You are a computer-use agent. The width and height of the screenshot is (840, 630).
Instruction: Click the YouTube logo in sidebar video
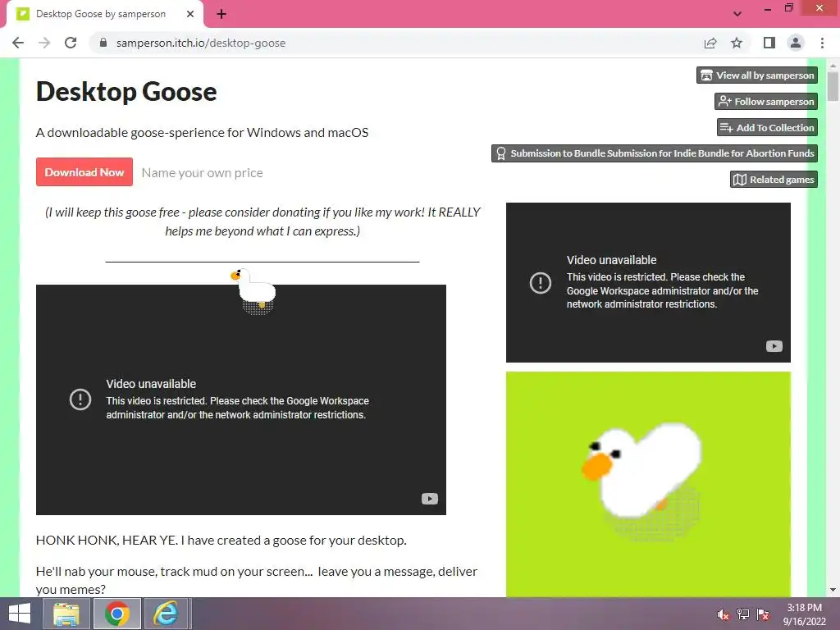click(774, 346)
